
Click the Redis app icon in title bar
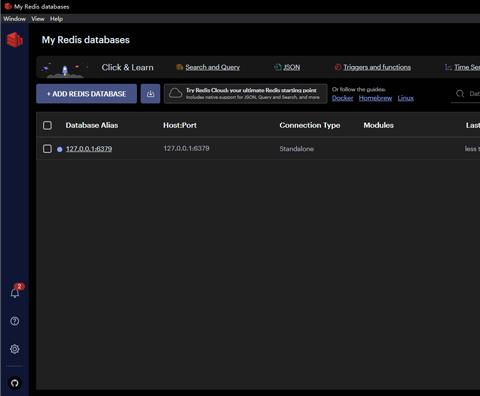[x=8, y=6]
